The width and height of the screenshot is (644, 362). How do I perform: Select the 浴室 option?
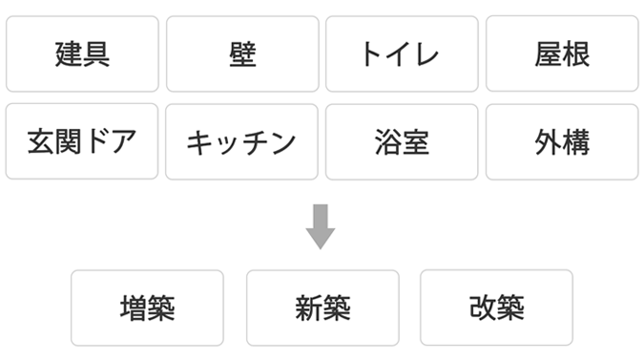[402, 142]
